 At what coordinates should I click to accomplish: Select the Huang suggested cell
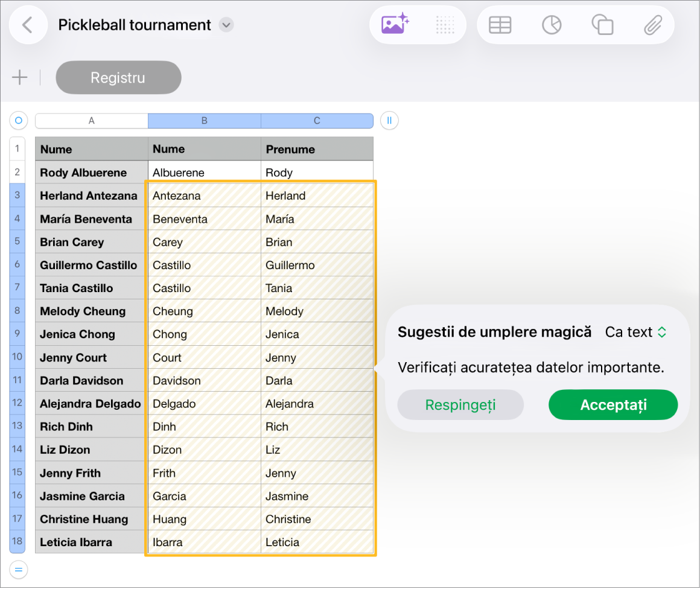[x=205, y=520]
